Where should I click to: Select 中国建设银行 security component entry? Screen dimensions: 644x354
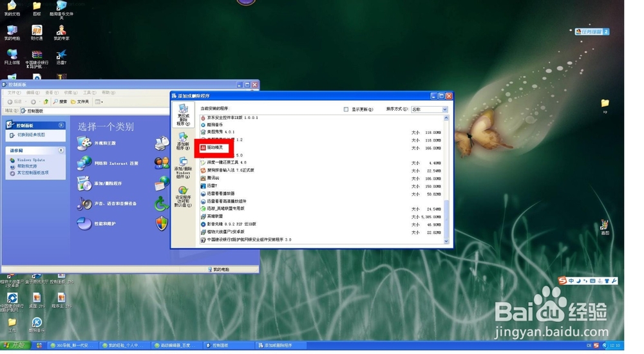click(x=246, y=239)
